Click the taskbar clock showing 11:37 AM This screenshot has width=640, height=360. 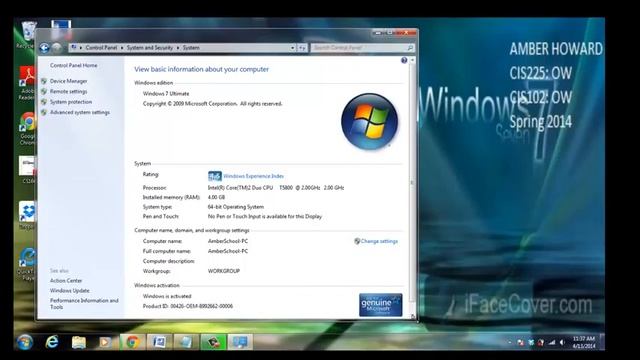[x=584, y=342]
